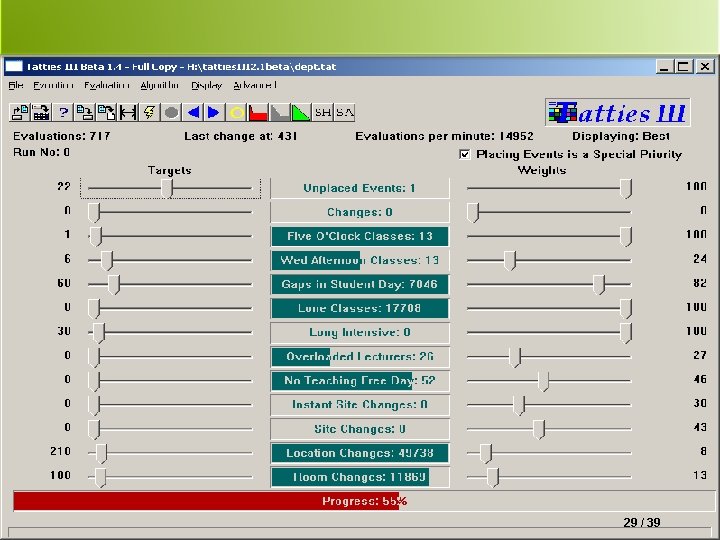This screenshot has width=720, height=540.
Task: Click the Gaps in Student Day button
Action: 360,284
